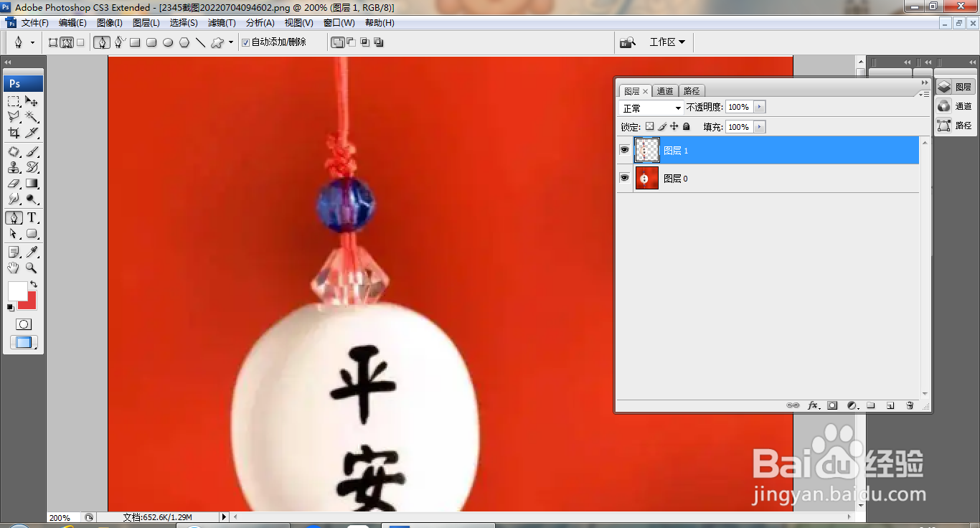Hide 图层 0 via eye icon
This screenshot has width=980, height=528.
pyautogui.click(x=624, y=178)
